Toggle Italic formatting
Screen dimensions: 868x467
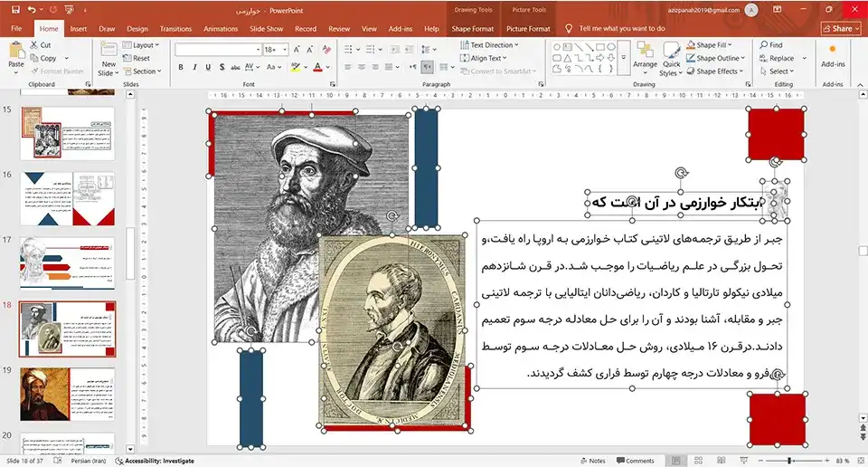tap(194, 67)
